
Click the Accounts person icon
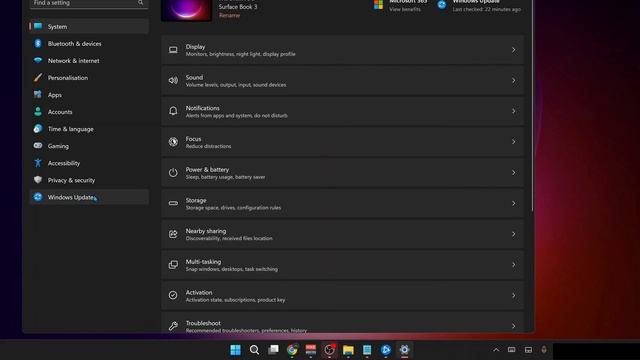(x=38, y=111)
